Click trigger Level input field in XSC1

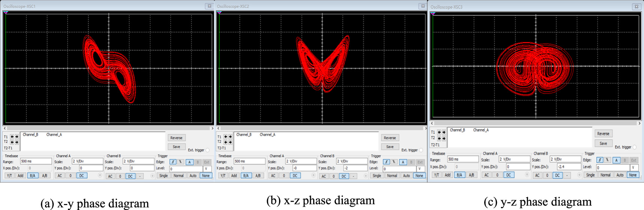(186, 169)
